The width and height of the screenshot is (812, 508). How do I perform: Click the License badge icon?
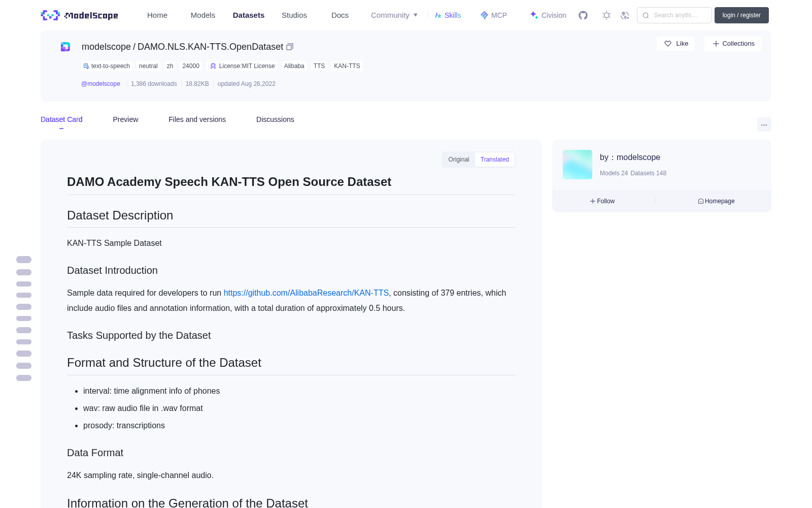213,66
